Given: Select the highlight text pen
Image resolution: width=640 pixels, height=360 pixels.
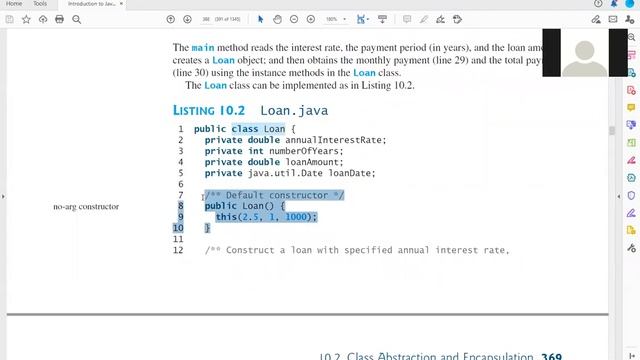Looking at the screenshot, I should (424, 19).
